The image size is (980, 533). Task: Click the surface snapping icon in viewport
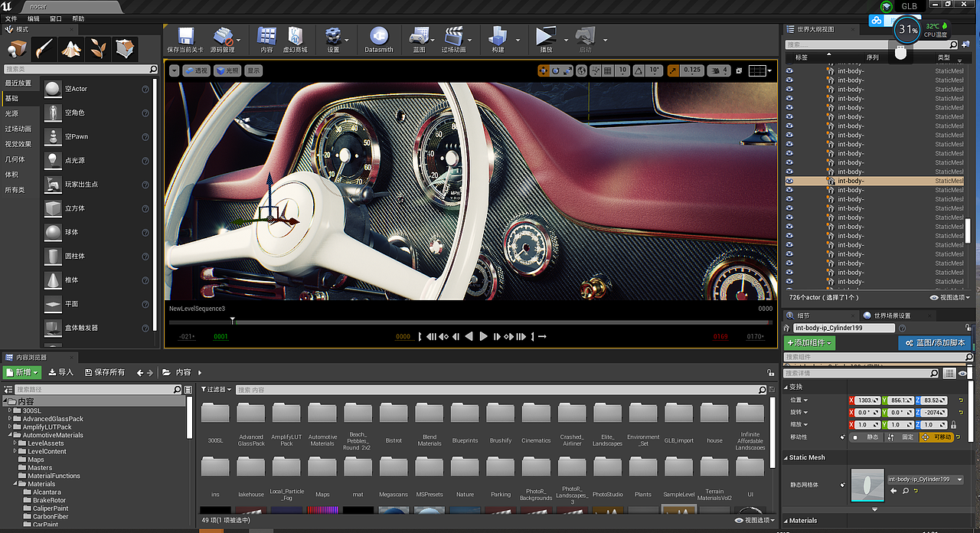pyautogui.click(x=595, y=70)
